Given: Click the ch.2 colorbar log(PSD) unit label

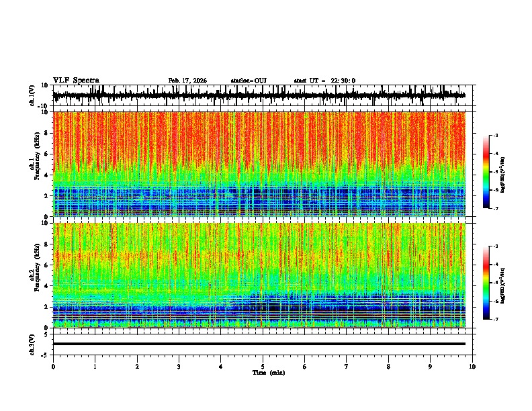Looking at the screenshot, I should [503, 285].
